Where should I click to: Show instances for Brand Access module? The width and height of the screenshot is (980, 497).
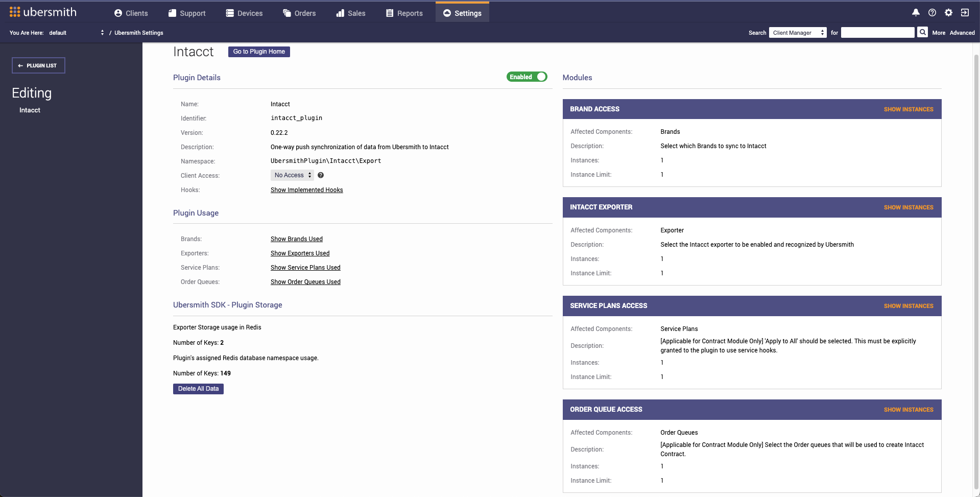coord(909,109)
